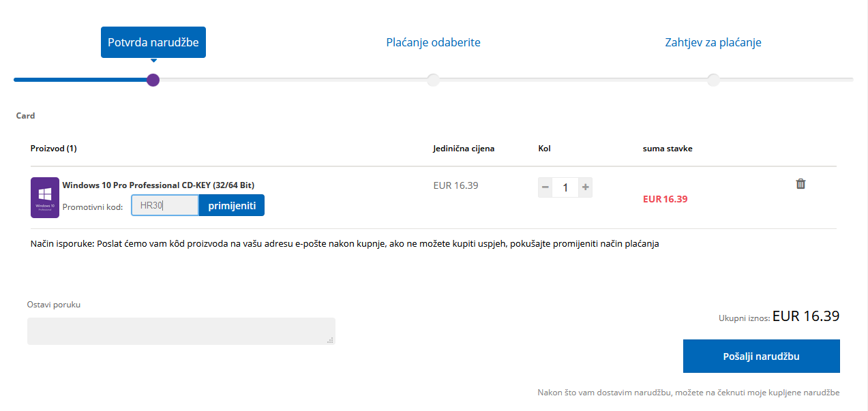Click the purple progress marker for step one
Viewport: 868px width, 411px height.
[153, 80]
